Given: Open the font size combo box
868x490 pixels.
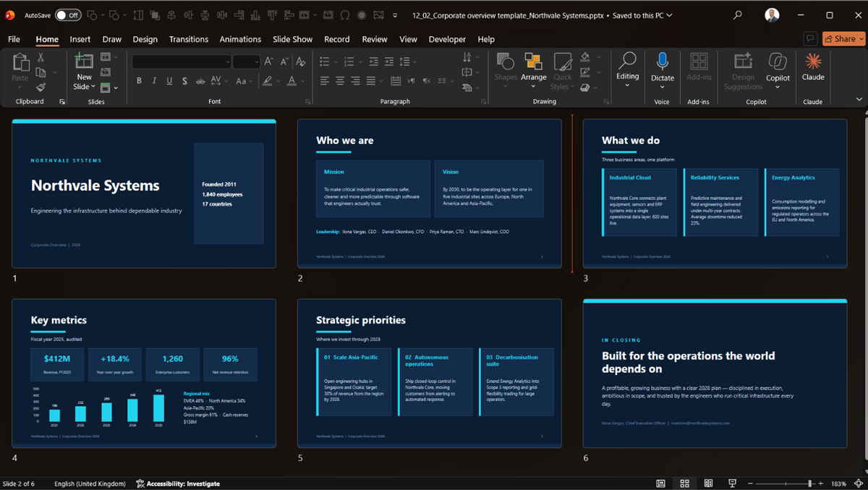Looking at the screenshot, I should [x=246, y=62].
